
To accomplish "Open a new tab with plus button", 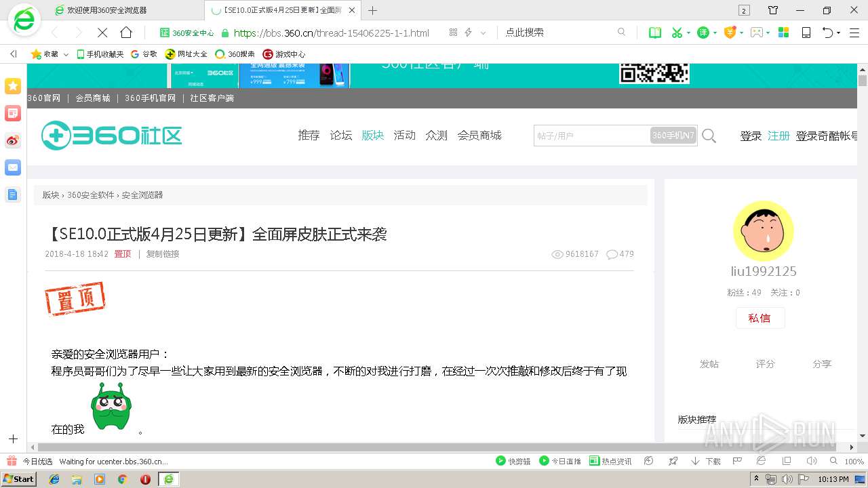I will coord(372,10).
